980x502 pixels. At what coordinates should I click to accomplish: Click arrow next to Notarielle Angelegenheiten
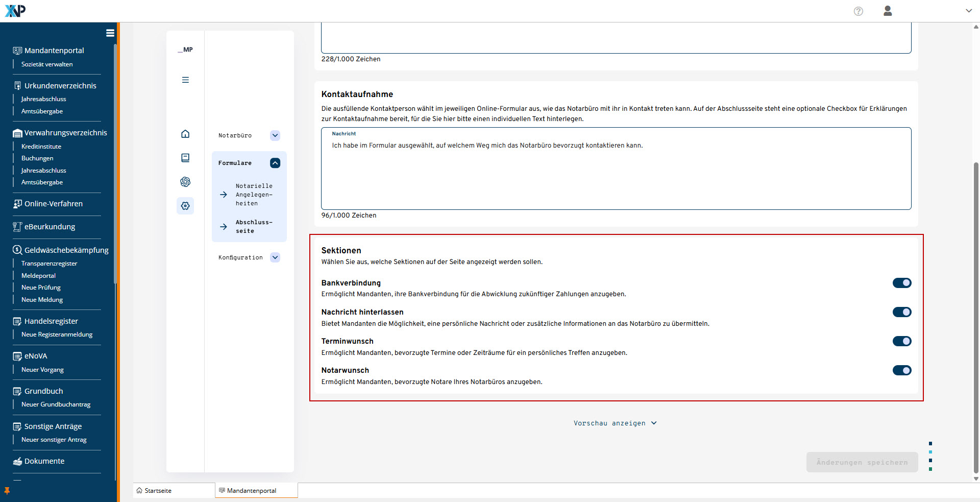tap(224, 195)
